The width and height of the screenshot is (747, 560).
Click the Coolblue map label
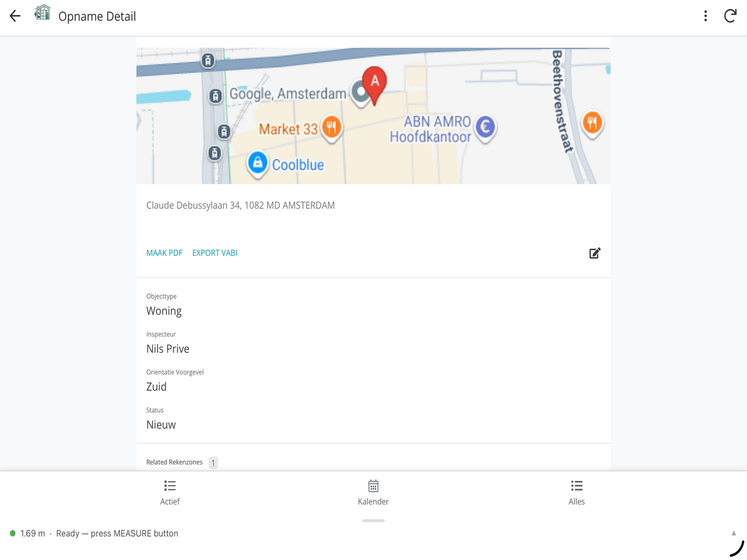[x=298, y=165]
